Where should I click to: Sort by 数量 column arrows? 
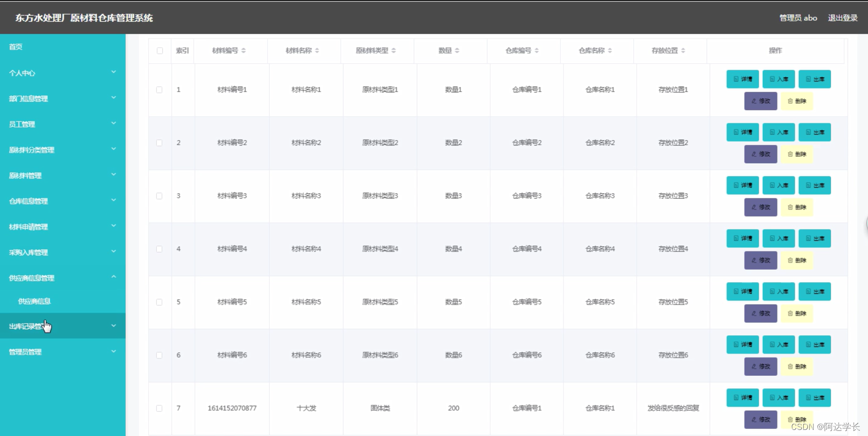(x=457, y=51)
